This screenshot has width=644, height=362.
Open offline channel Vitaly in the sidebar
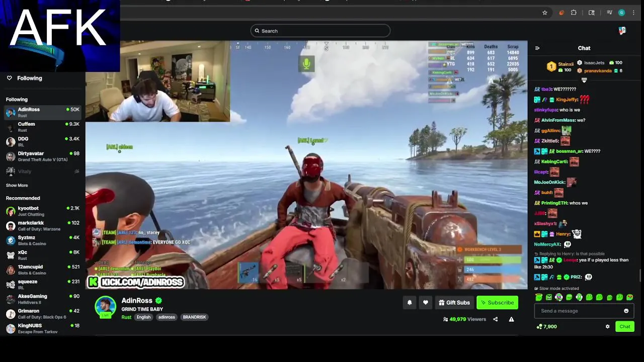(42, 171)
